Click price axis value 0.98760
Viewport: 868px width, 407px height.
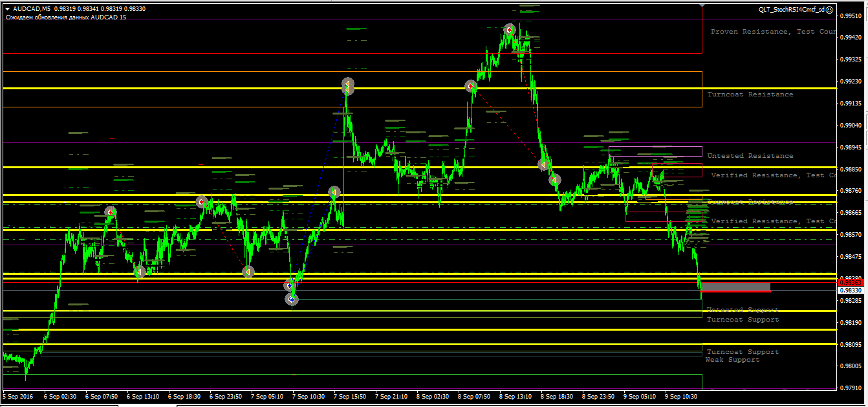[851, 191]
